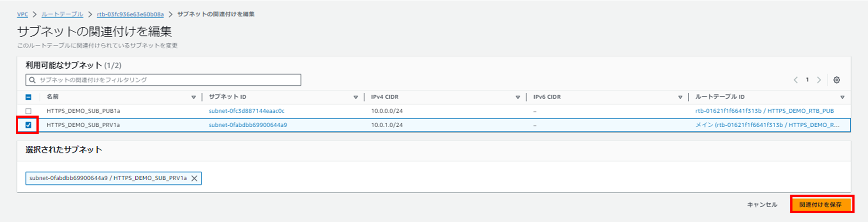Image resolution: width=868 pixels, height=222 pixels.
Task: Sort by IPv6 CIDR column arrow
Action: click(680, 97)
